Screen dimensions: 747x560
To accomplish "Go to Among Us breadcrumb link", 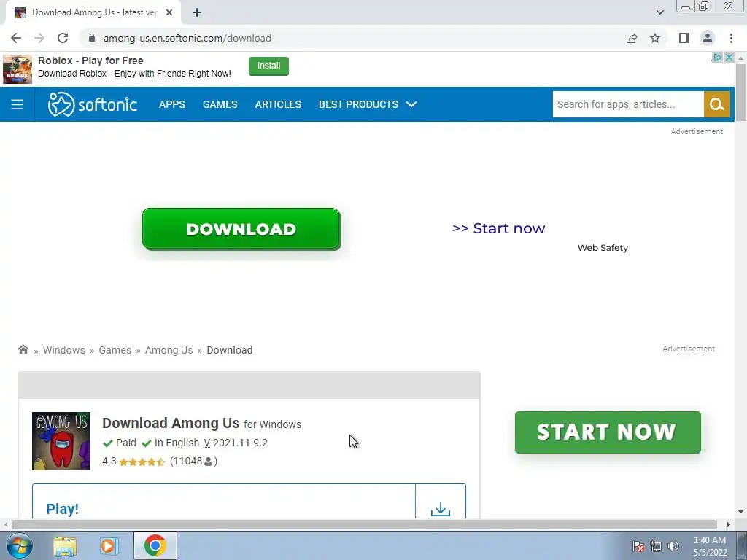I will pos(169,350).
